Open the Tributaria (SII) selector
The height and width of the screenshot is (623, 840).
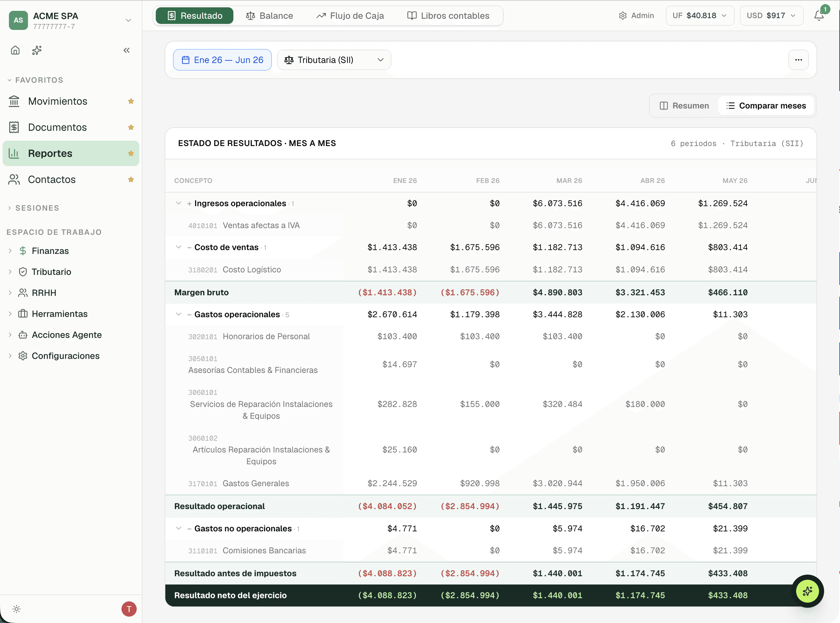point(334,60)
